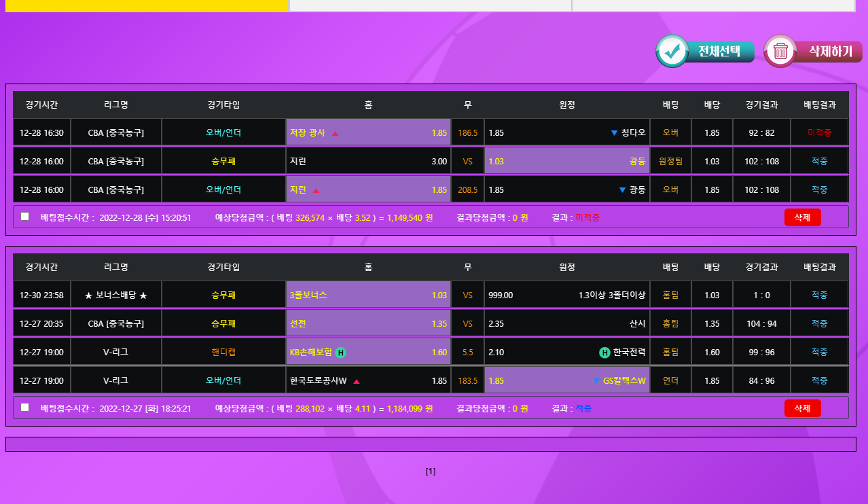The height and width of the screenshot is (504, 868).
Task: Click the trash can icon on 삭제하기
Action: tap(780, 51)
